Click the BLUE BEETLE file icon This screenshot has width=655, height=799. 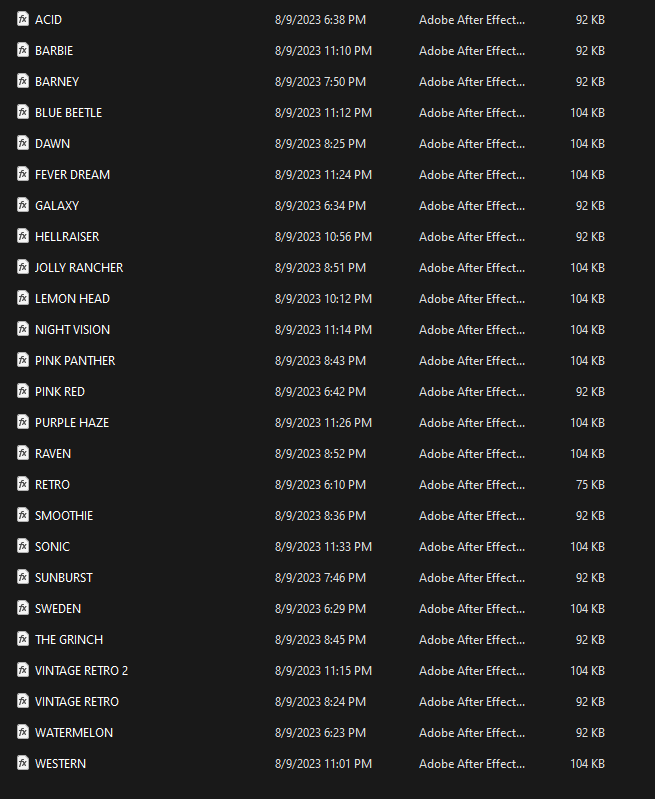pyautogui.click(x=22, y=112)
